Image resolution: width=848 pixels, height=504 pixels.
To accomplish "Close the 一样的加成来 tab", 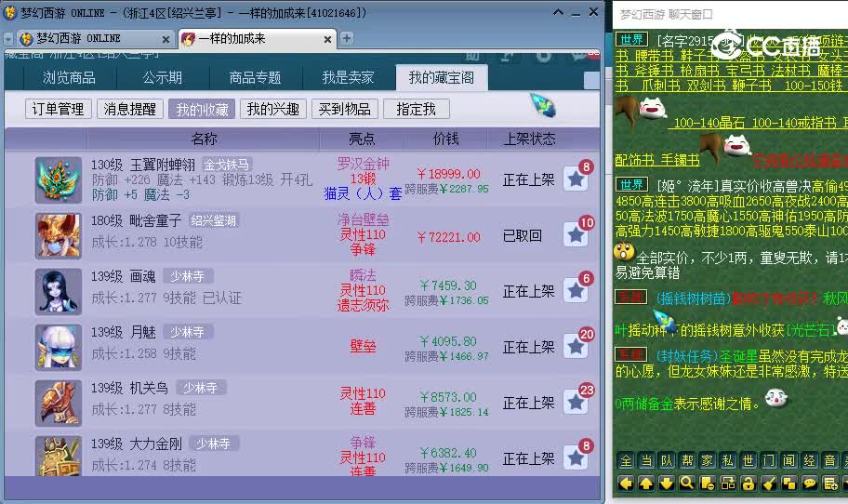I will (x=327, y=39).
